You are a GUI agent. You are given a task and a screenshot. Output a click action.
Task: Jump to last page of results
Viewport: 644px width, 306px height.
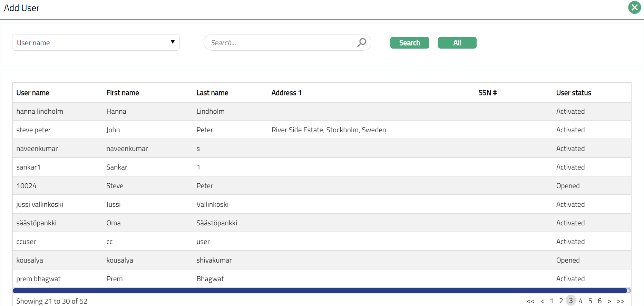pyautogui.click(x=621, y=301)
